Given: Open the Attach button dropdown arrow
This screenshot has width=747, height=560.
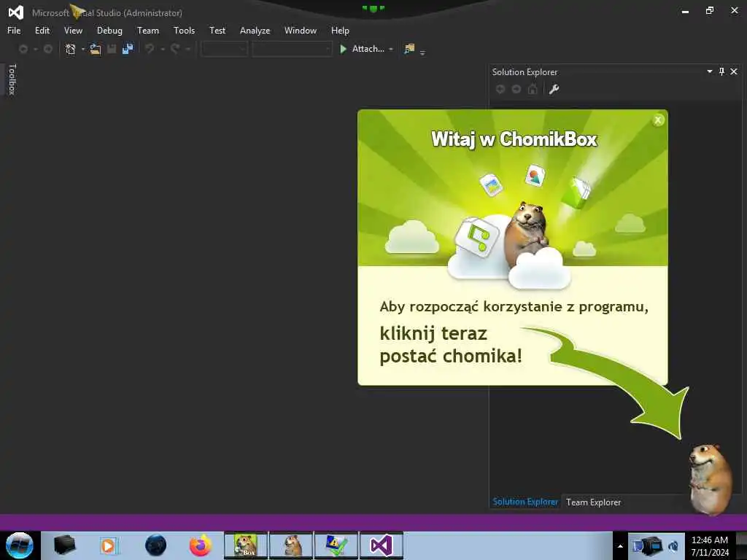Looking at the screenshot, I should click(391, 49).
